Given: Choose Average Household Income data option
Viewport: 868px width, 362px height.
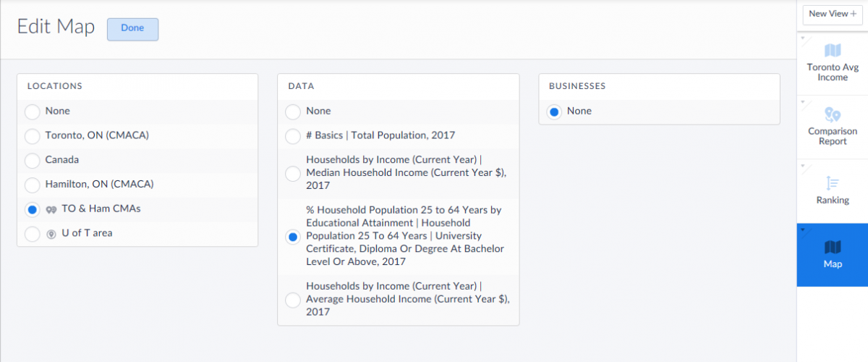Looking at the screenshot, I should click(293, 299).
